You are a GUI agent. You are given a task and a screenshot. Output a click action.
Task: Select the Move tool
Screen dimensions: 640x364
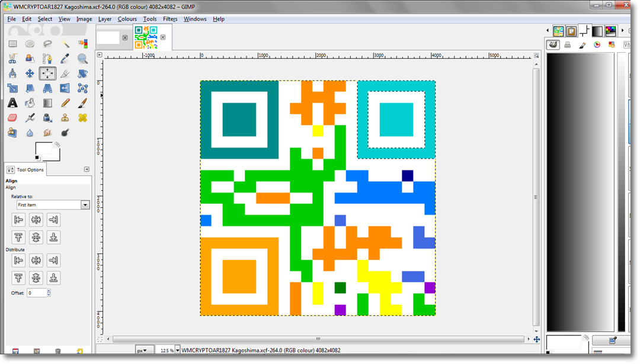[x=30, y=73]
